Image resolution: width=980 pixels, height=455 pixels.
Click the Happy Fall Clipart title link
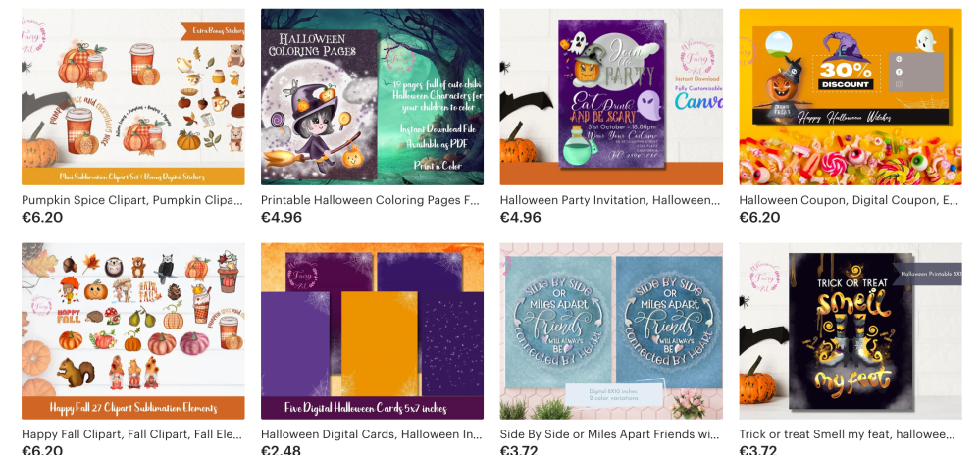pyautogui.click(x=131, y=434)
